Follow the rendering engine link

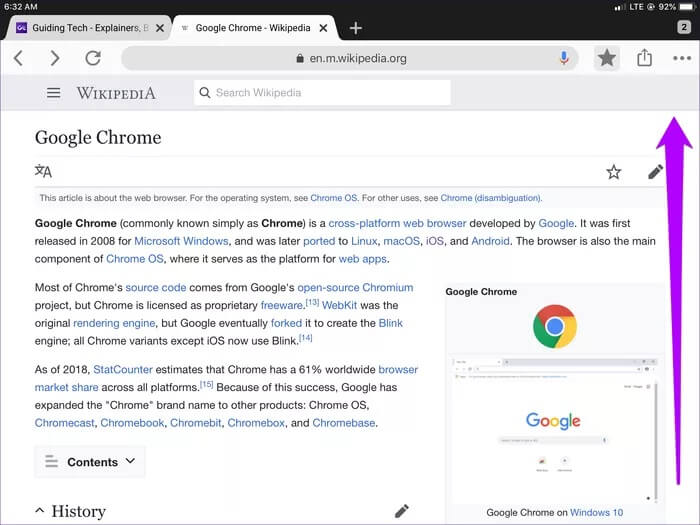(x=114, y=323)
